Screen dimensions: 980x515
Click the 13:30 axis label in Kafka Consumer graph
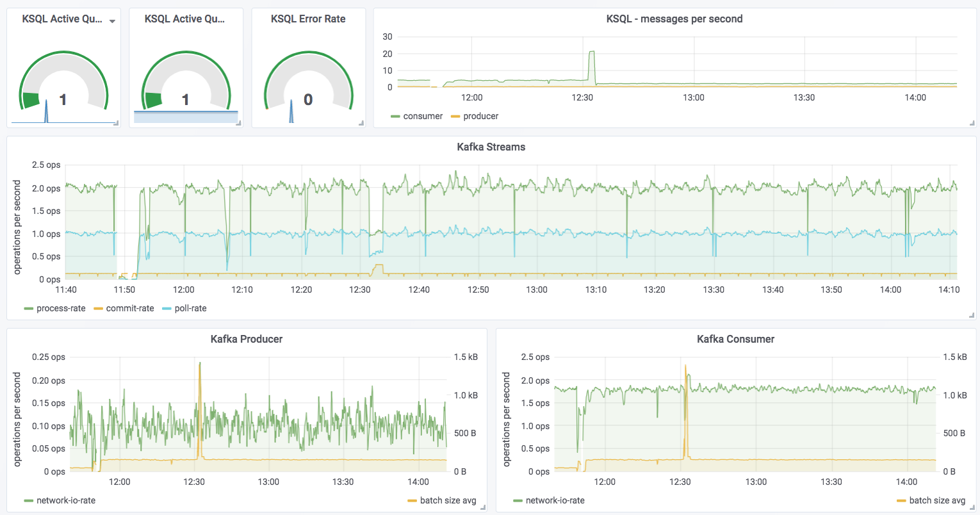click(x=831, y=482)
